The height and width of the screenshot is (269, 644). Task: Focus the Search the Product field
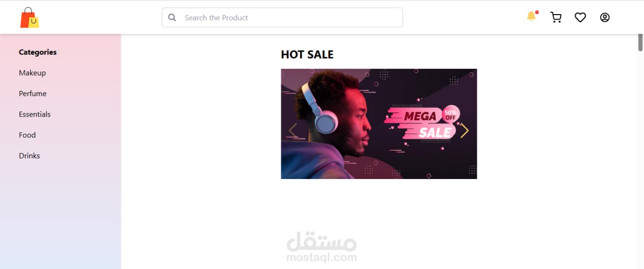(x=282, y=18)
